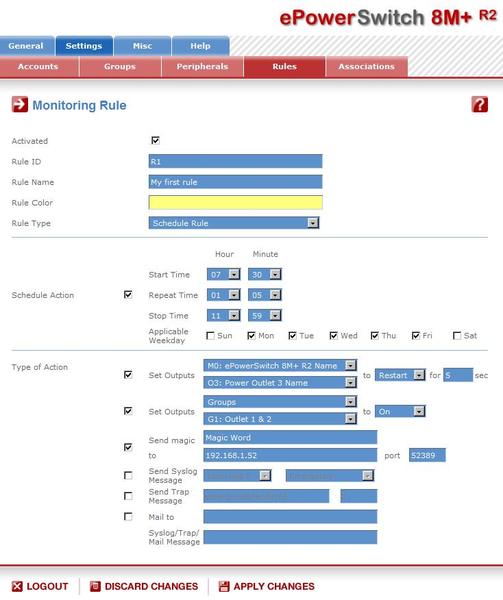Go to the Associations tab
Image resolution: width=503 pixels, height=600 pixels.
[x=366, y=67]
